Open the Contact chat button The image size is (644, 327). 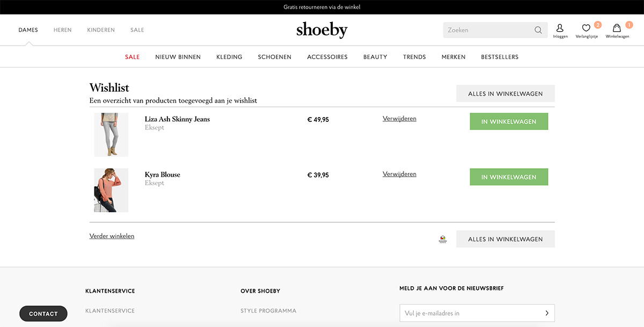pyautogui.click(x=43, y=314)
